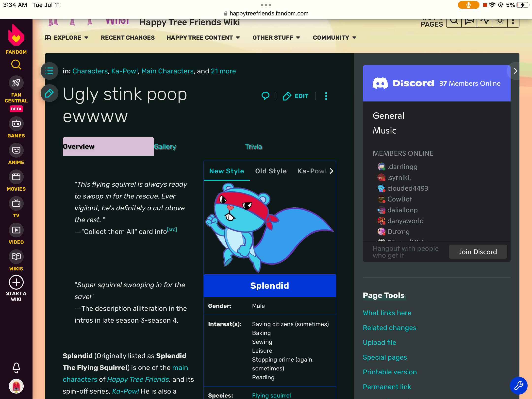The image size is (532, 399).
Task: Click the floating pencil edit button
Action: [x=50, y=93]
